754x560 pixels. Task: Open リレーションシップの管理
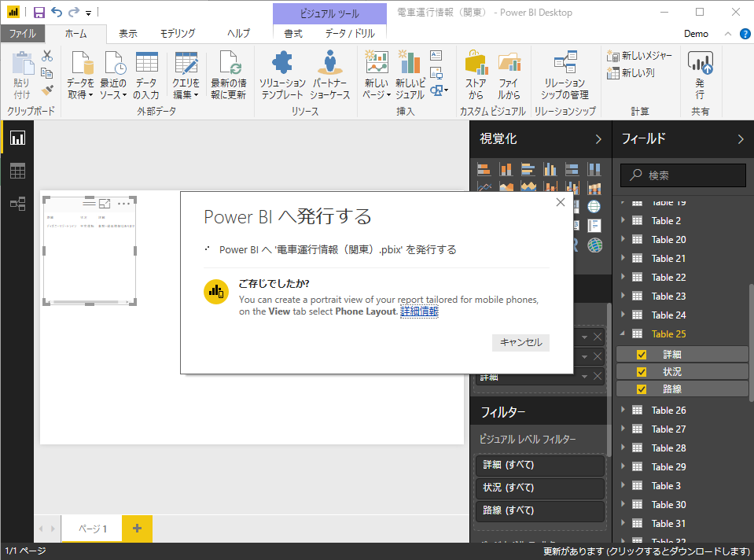click(565, 75)
